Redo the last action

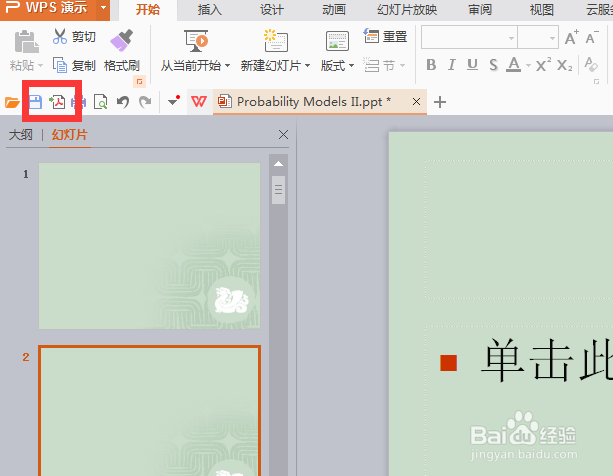[145, 102]
